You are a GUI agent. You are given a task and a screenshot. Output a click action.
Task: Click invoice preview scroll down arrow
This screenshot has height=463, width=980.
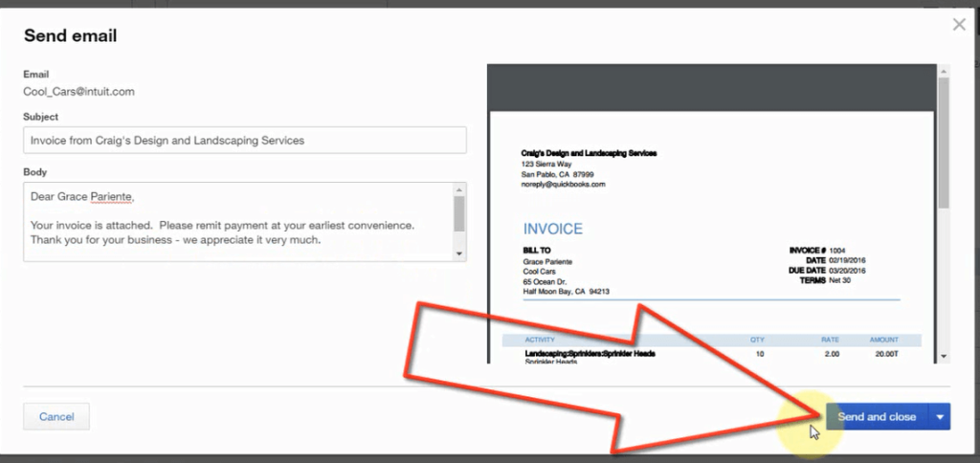[944, 356]
